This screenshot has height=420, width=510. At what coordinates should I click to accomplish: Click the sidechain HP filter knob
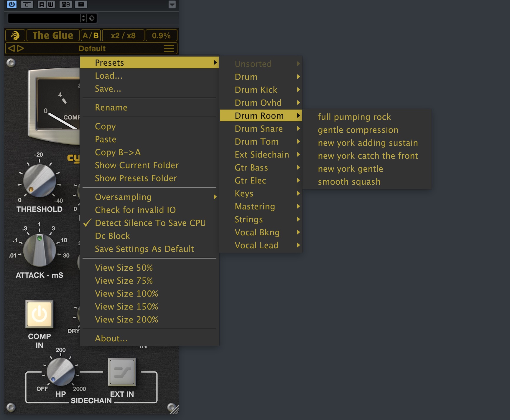pos(60,372)
